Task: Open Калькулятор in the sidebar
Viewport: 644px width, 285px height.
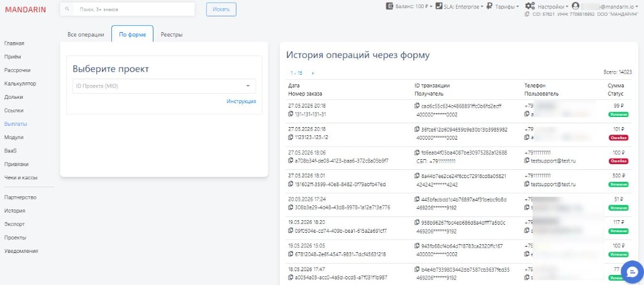Action: pos(20,84)
